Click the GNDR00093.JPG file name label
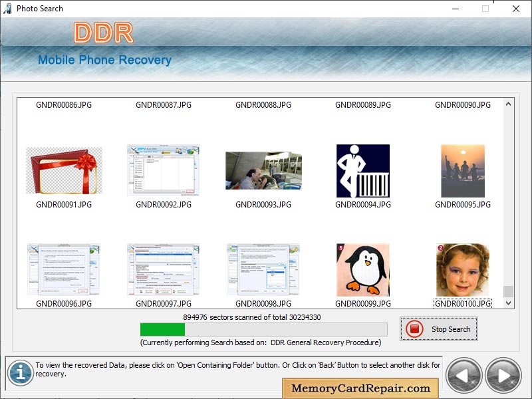This screenshot has height=399, width=532. point(263,205)
